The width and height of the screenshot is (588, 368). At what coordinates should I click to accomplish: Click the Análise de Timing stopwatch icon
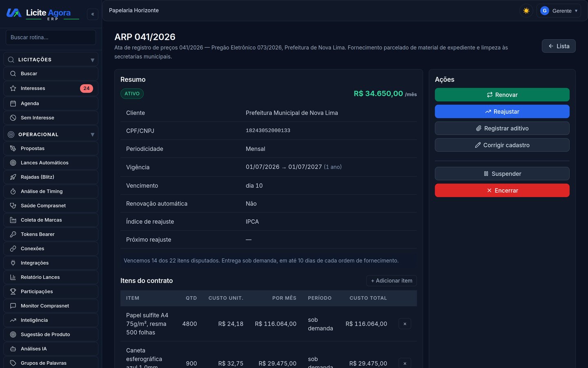[x=13, y=191]
